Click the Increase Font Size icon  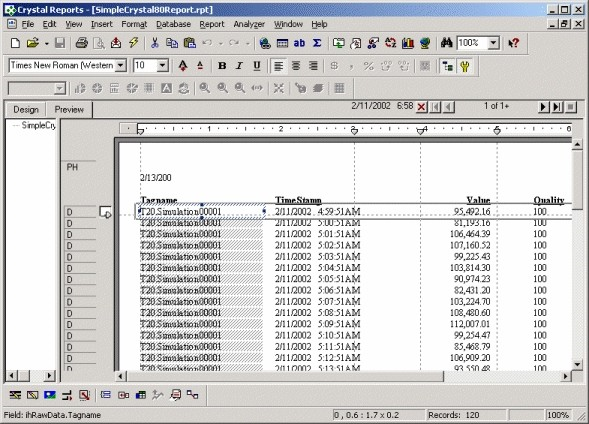coord(183,66)
